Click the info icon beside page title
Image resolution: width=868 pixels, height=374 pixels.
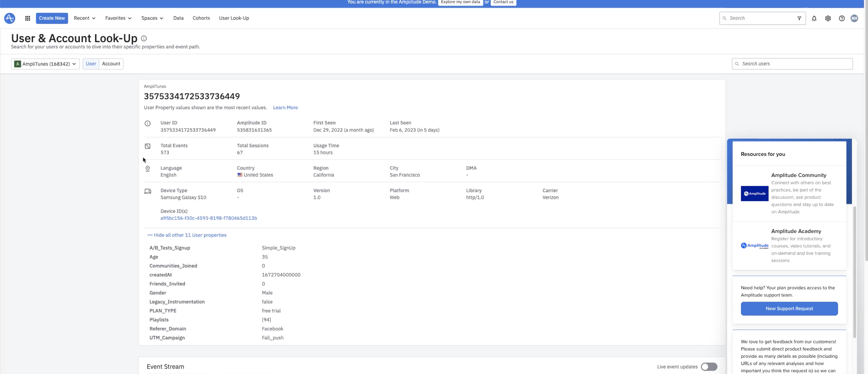pyautogui.click(x=144, y=38)
